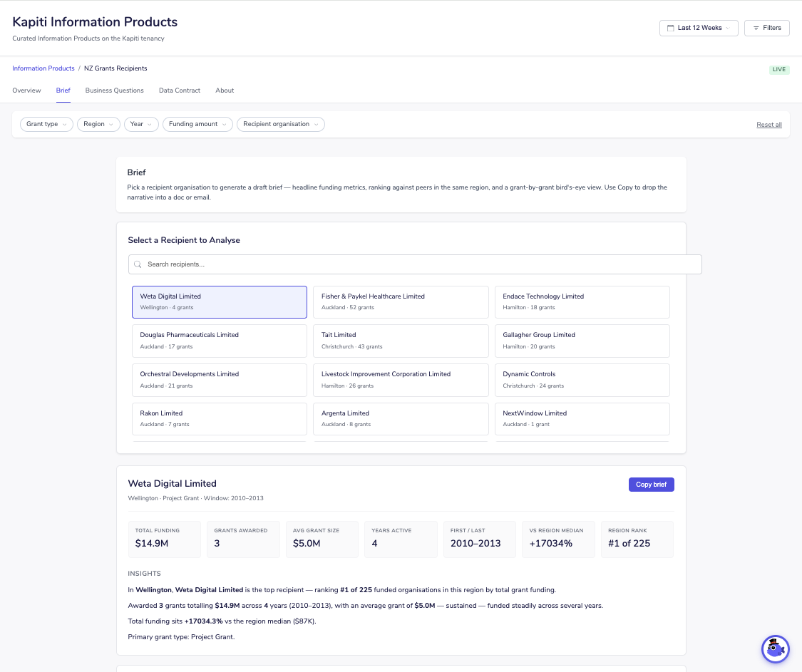The image size is (802, 672).
Task: Expand the Grant type filter
Action: coord(46,124)
